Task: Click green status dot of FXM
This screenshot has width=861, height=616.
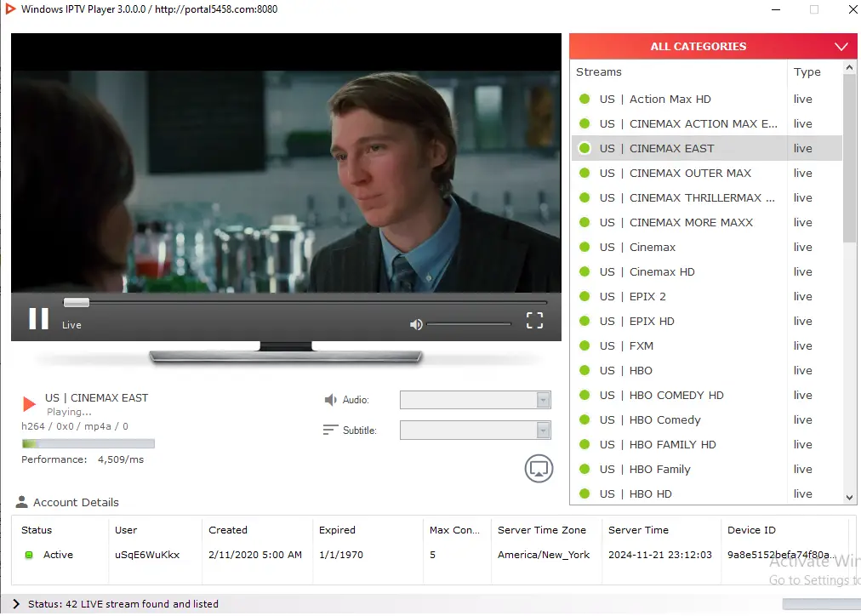Action: click(584, 346)
